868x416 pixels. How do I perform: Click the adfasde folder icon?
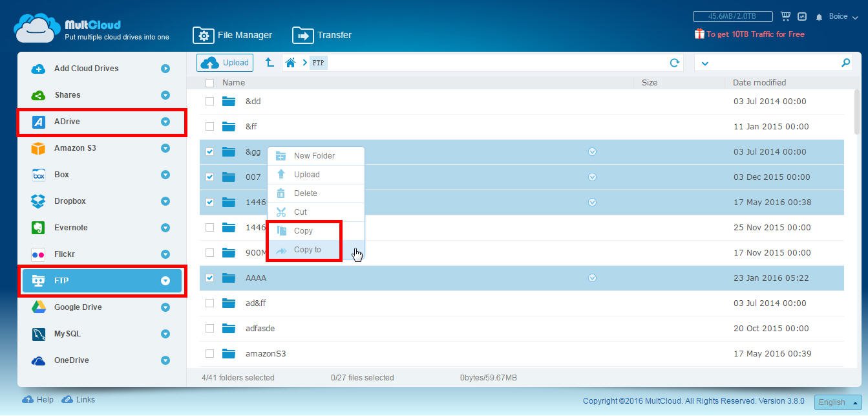229,328
